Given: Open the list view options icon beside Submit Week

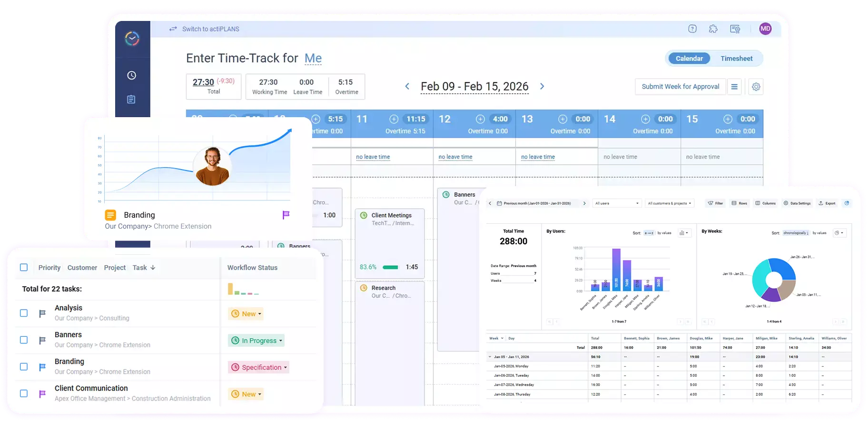Looking at the screenshot, I should pos(734,87).
